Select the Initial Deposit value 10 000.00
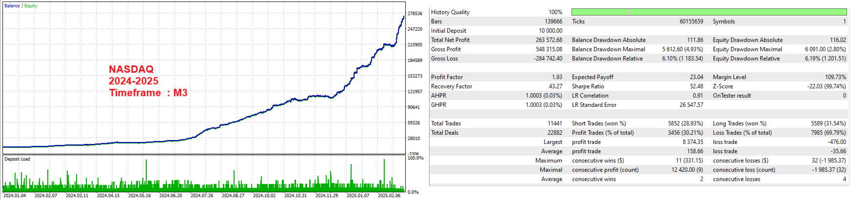The width and height of the screenshot is (868, 204). point(551,31)
